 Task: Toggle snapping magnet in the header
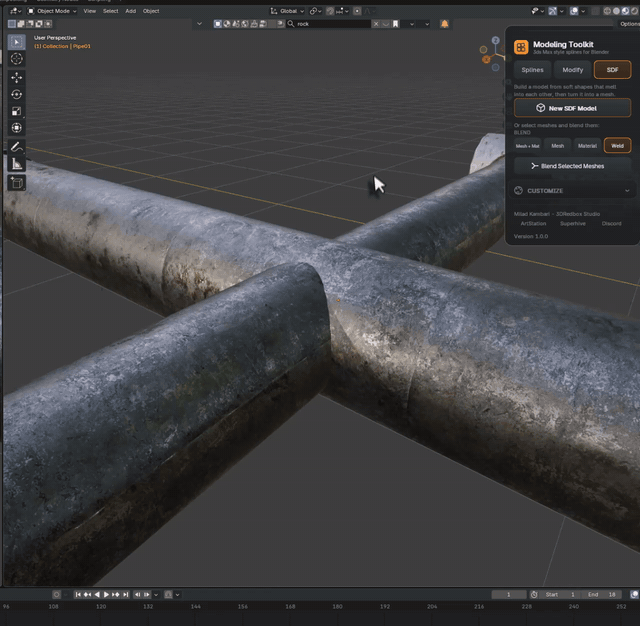(x=330, y=11)
